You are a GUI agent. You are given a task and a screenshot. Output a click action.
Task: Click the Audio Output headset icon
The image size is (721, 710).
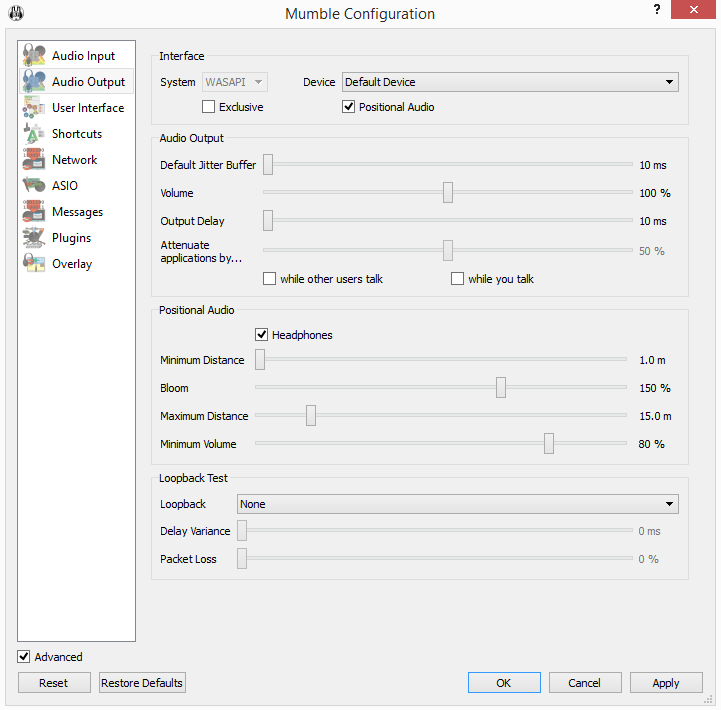click(x=34, y=81)
